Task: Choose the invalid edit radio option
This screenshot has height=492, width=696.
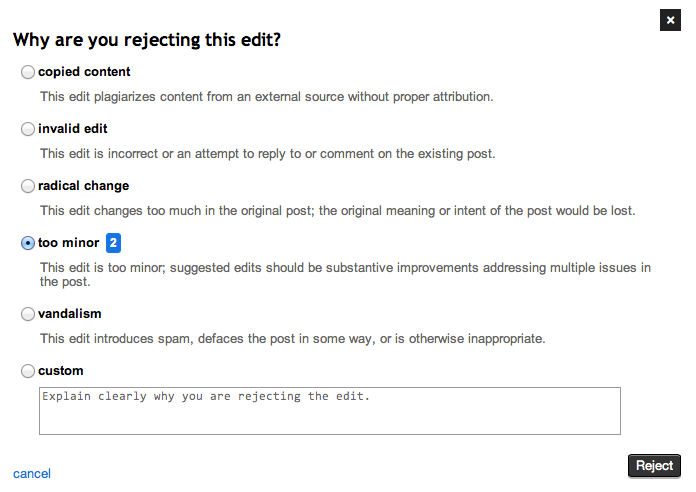Action: tap(28, 129)
